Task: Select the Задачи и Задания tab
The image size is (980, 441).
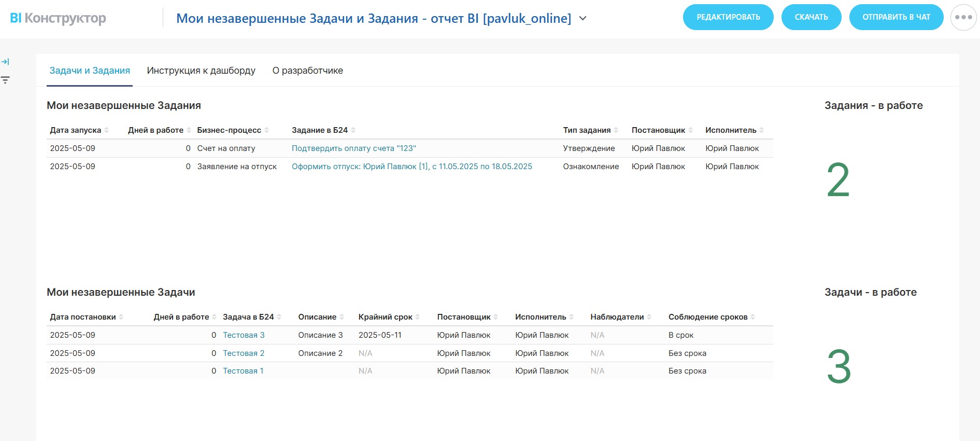Action: pos(90,71)
